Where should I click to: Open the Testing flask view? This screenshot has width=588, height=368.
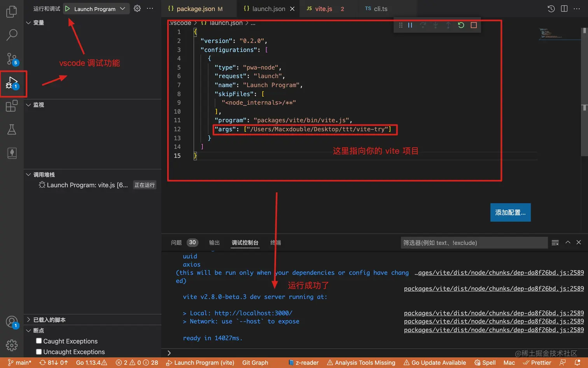[12, 130]
